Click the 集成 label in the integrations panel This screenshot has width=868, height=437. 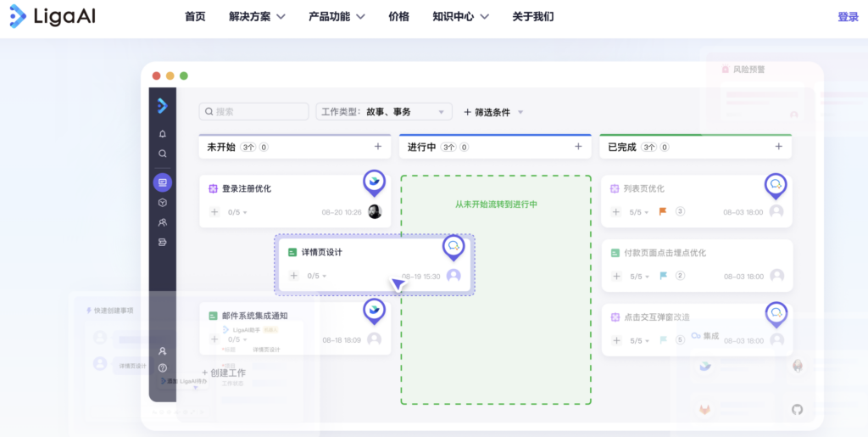point(711,336)
